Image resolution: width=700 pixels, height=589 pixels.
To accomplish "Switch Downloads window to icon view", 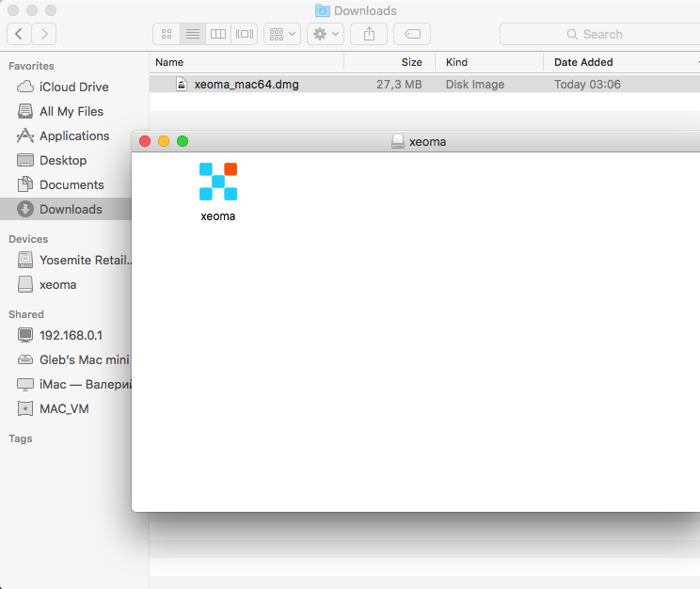I will [x=167, y=34].
